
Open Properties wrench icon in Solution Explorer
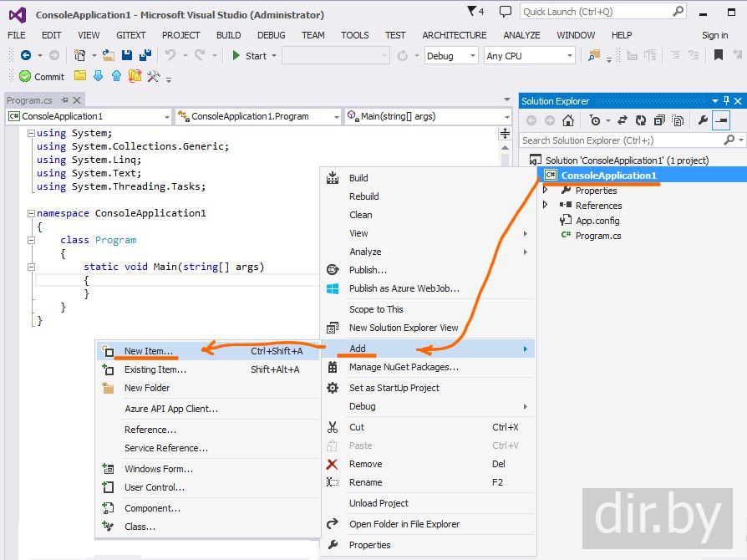point(703,120)
